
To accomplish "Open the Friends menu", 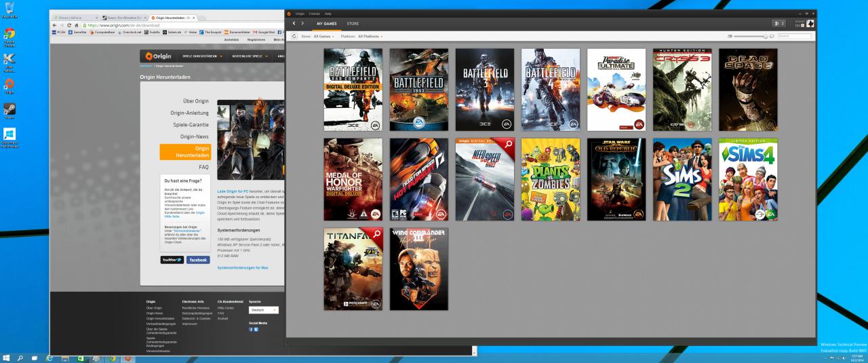I will pyautogui.click(x=314, y=14).
